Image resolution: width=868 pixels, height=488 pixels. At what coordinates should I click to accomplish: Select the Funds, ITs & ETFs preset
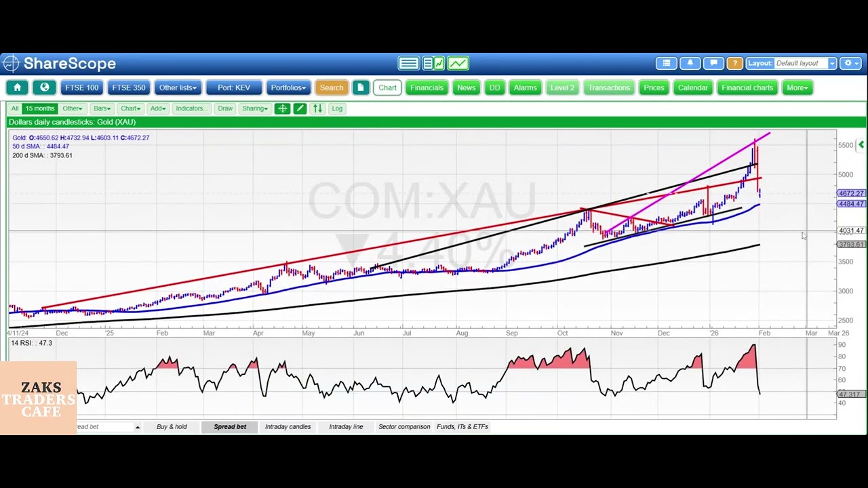tap(462, 427)
